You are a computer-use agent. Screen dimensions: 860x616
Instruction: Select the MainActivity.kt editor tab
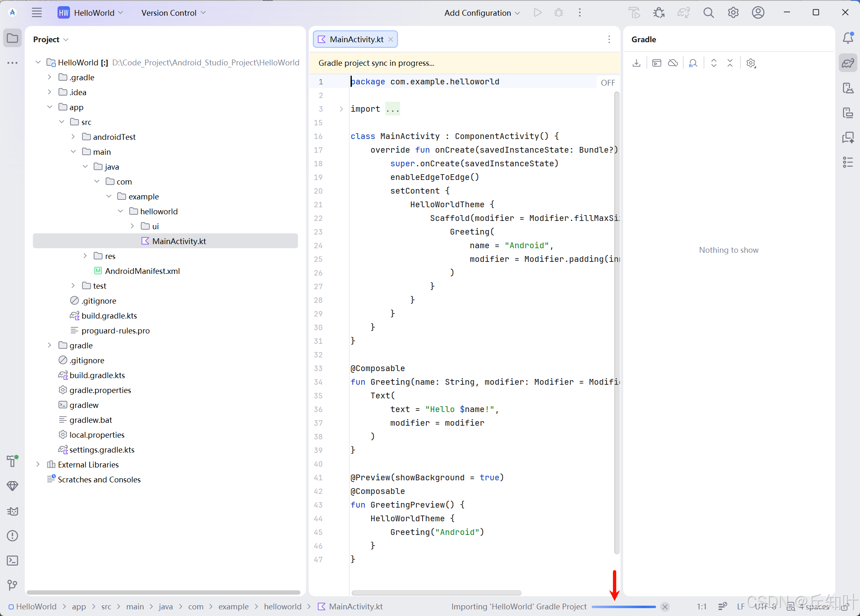(356, 39)
